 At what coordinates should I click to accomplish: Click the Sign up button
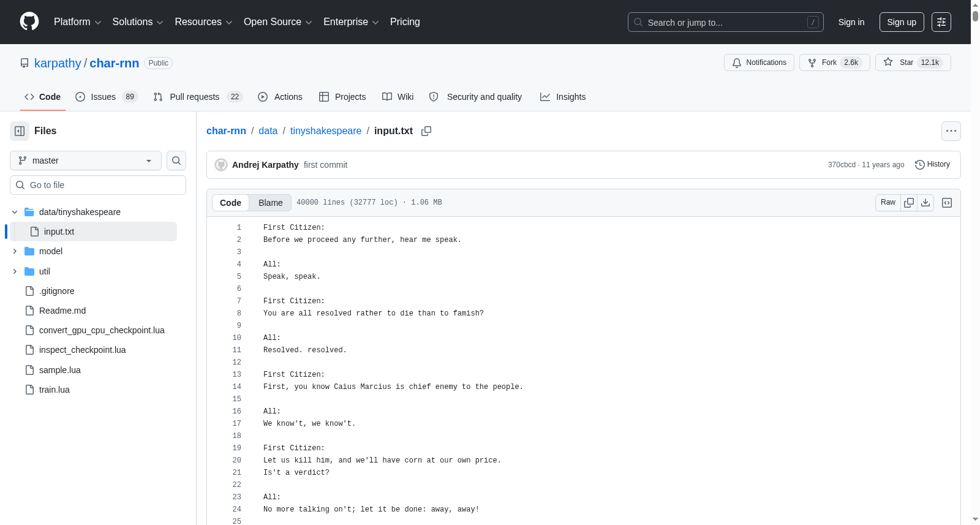point(902,22)
